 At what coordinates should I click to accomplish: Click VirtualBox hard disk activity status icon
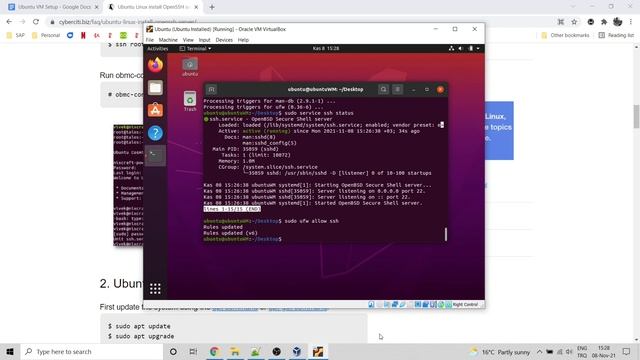point(371,304)
